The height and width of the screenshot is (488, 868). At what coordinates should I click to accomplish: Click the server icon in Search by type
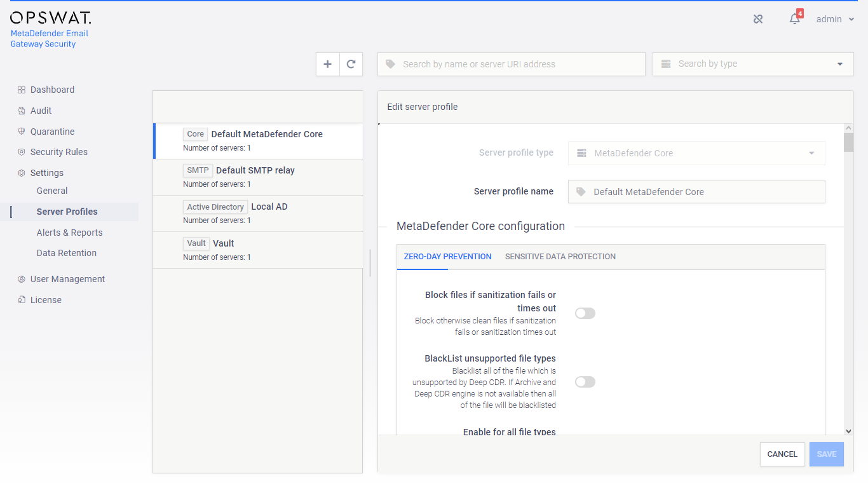(x=666, y=64)
